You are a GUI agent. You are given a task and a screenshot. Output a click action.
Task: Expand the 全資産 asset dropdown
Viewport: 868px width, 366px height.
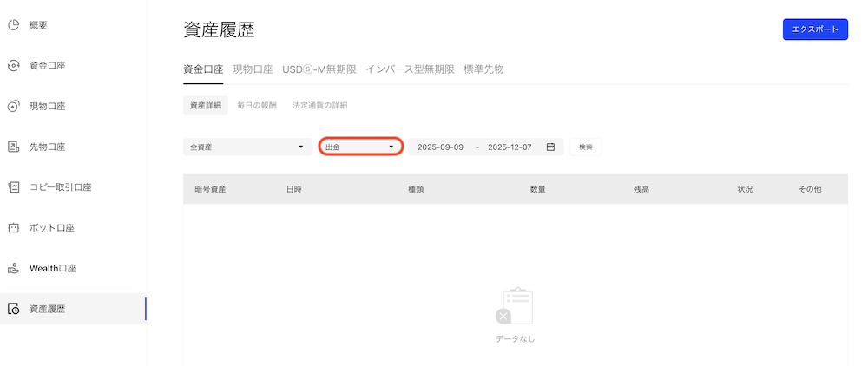(x=247, y=147)
